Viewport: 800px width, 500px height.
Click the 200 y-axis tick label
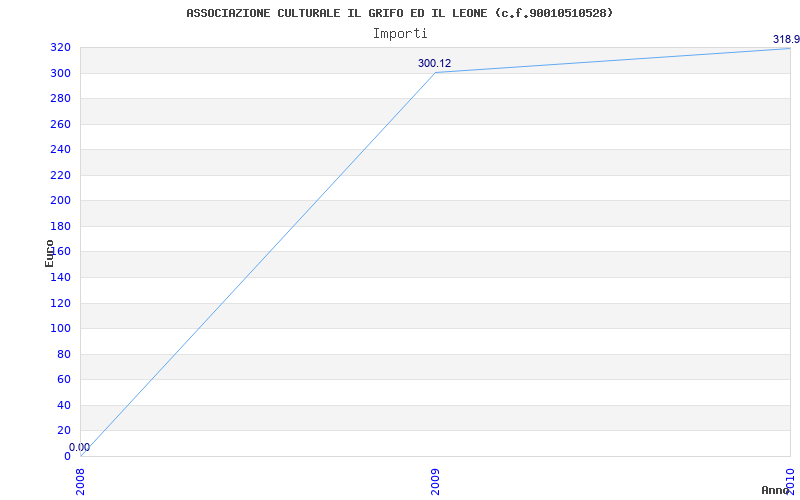[x=60, y=201]
